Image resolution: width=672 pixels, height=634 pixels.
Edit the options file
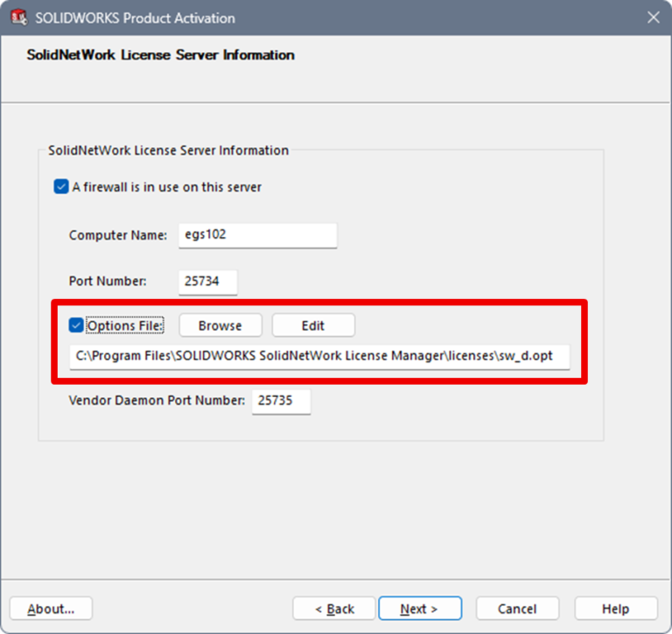[x=313, y=325]
